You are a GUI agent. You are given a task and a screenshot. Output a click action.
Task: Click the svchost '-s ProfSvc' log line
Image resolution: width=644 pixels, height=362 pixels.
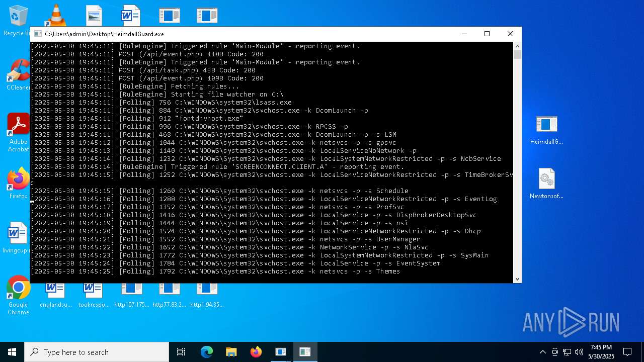click(217, 207)
